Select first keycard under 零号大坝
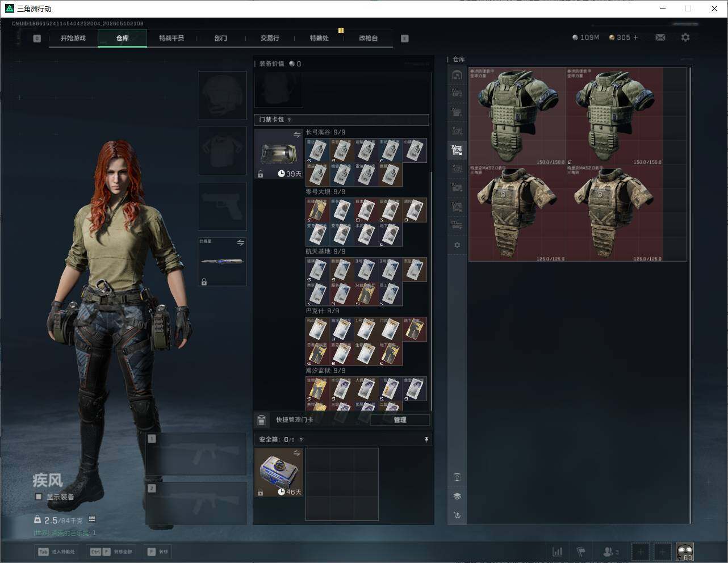This screenshot has width=728, height=563. point(318,210)
